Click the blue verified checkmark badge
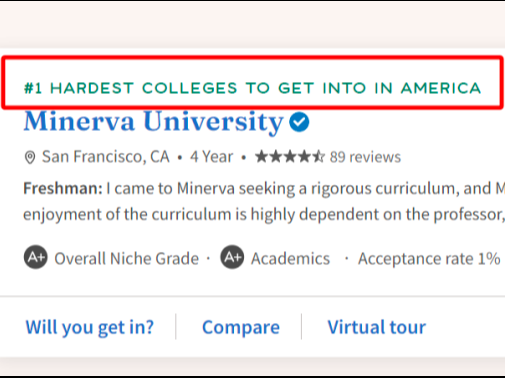The width and height of the screenshot is (505, 378). (299, 122)
